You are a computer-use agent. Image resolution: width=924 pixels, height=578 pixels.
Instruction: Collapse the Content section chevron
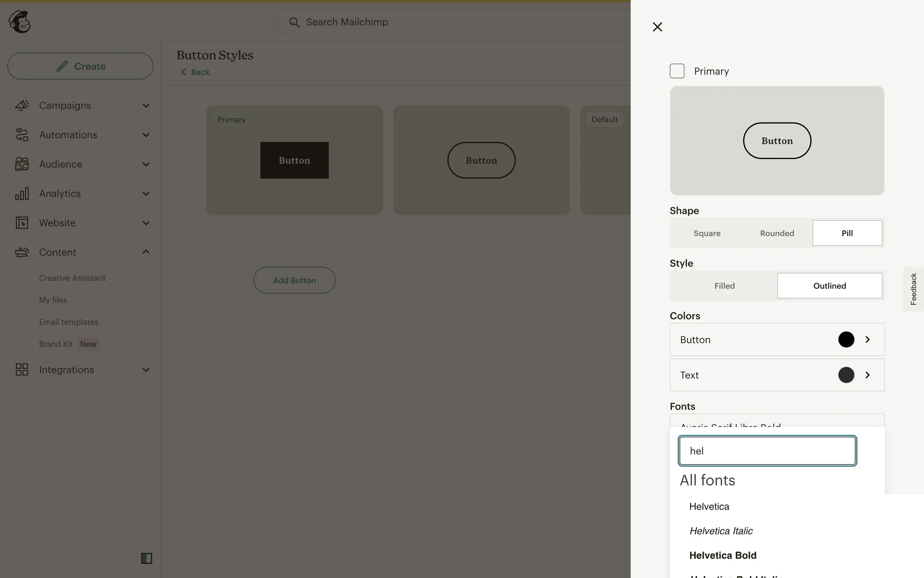click(146, 252)
